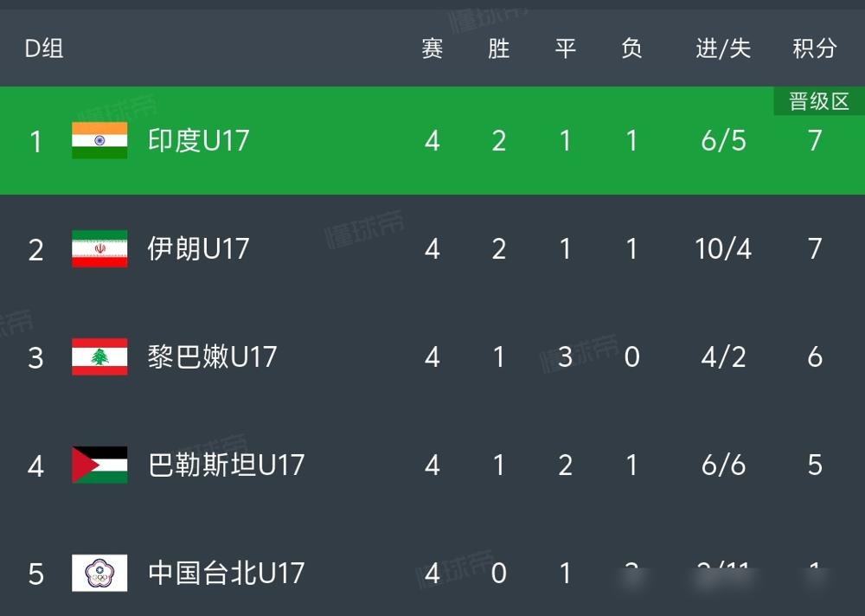Click the 平 draws column header
Image resolution: width=865 pixels, height=616 pixels.
click(x=566, y=48)
